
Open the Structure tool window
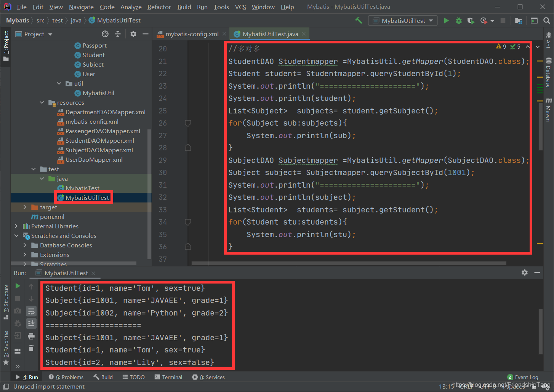(6, 302)
